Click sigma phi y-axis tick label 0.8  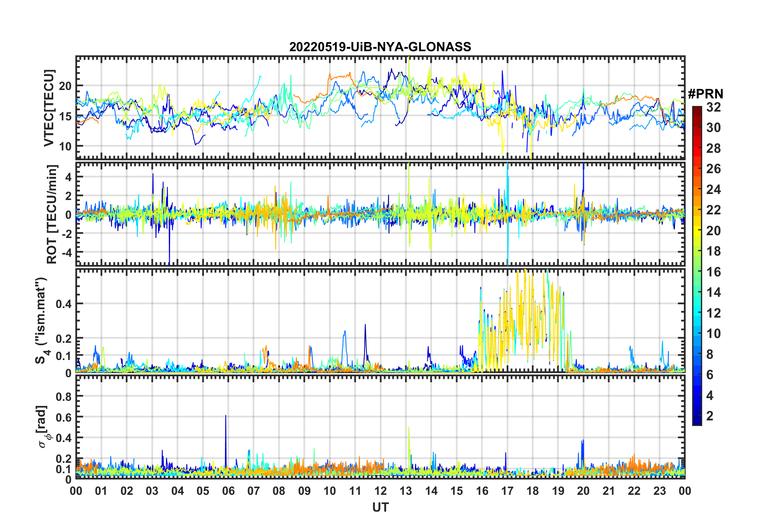[64, 396]
